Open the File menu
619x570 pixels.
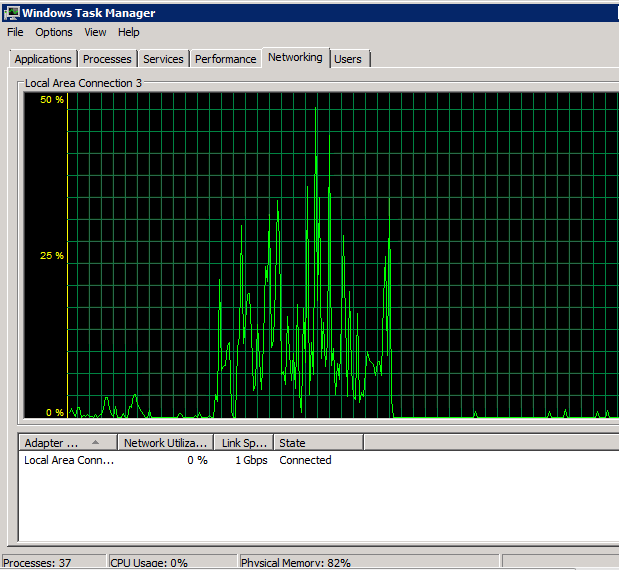tap(15, 32)
